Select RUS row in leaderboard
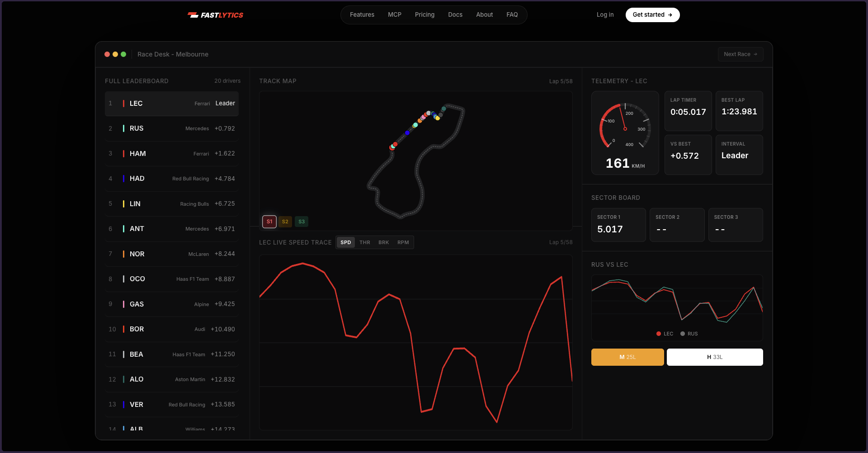868x453 pixels. (x=172, y=128)
